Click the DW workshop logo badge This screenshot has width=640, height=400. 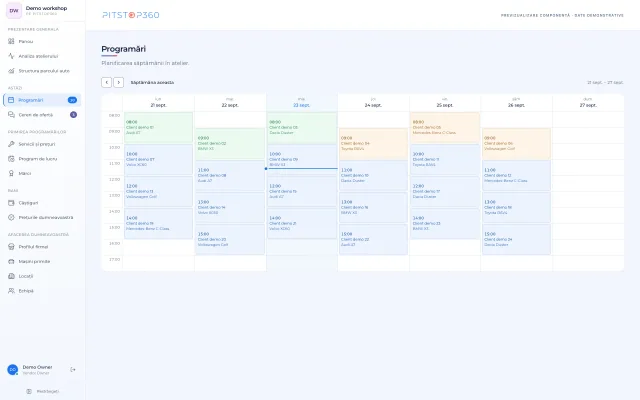[14, 11]
